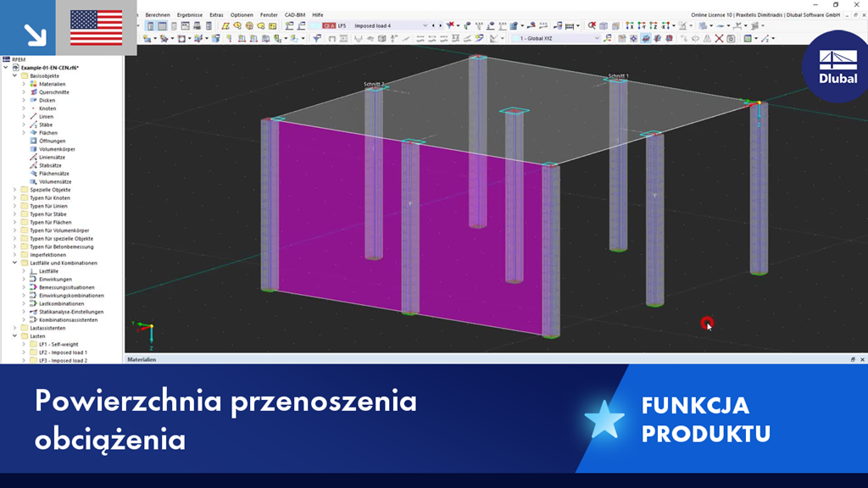Click the coordinate system edit icon
Viewport: 868px width, 488px height.
pos(608,38)
